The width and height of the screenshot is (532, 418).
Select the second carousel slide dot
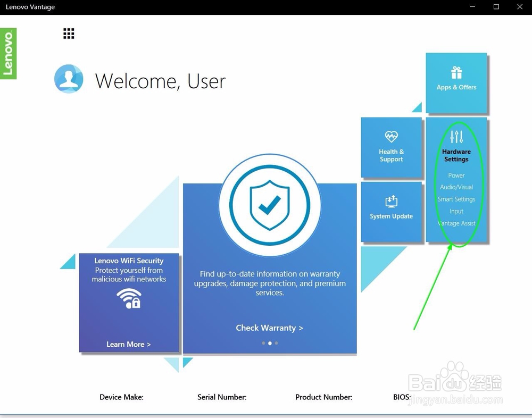[270, 343]
